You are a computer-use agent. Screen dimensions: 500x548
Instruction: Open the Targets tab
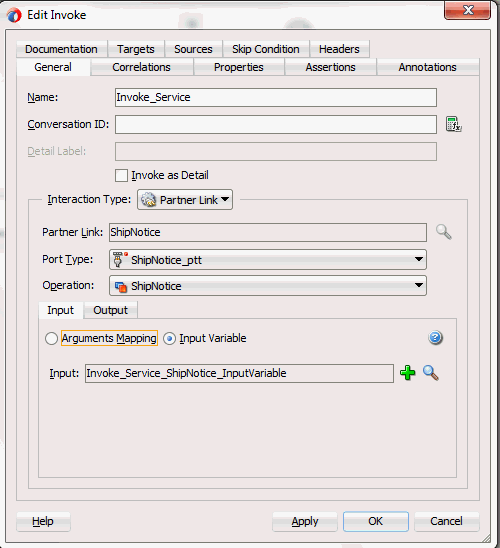(136, 49)
